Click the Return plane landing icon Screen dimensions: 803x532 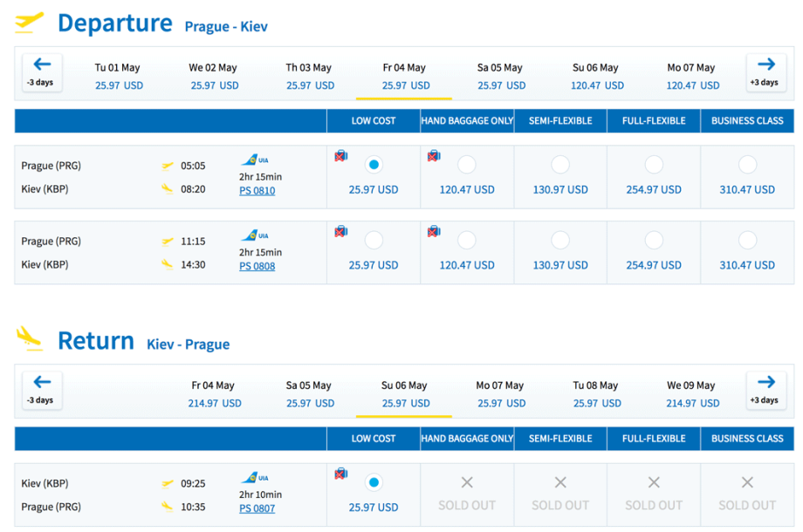29,338
